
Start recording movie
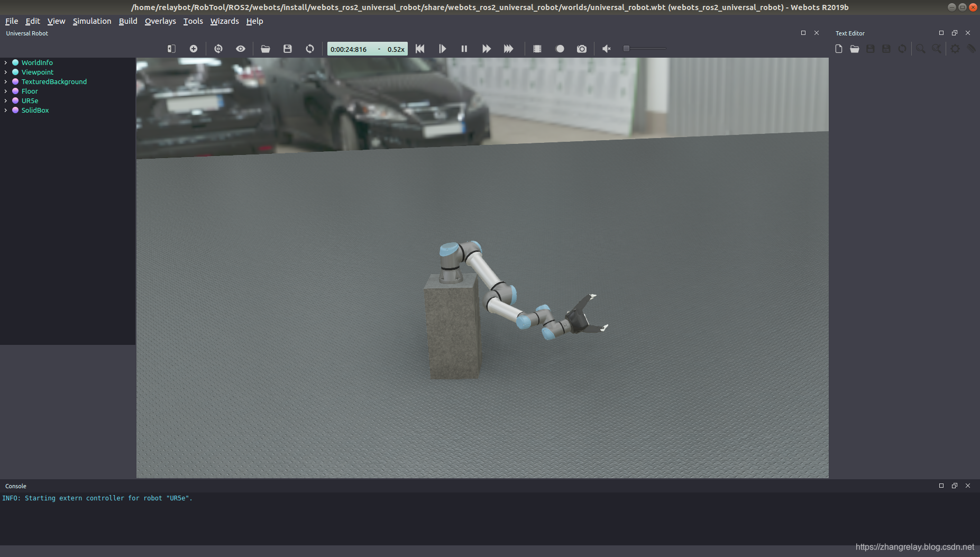tap(560, 49)
